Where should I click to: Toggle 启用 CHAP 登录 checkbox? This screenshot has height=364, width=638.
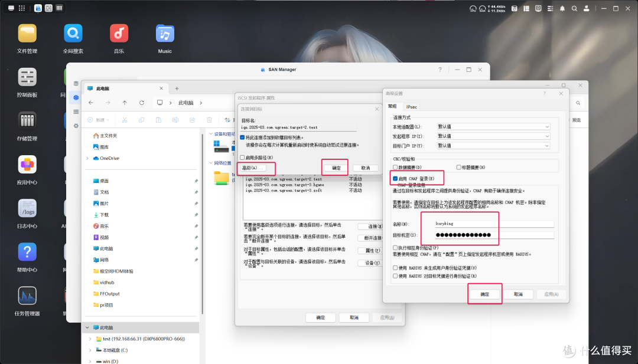[x=395, y=178]
